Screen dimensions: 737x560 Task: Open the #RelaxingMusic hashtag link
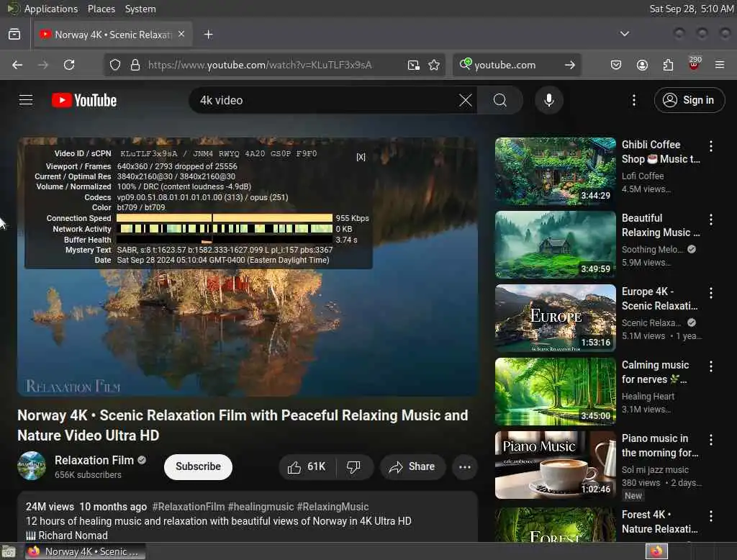pyautogui.click(x=333, y=507)
